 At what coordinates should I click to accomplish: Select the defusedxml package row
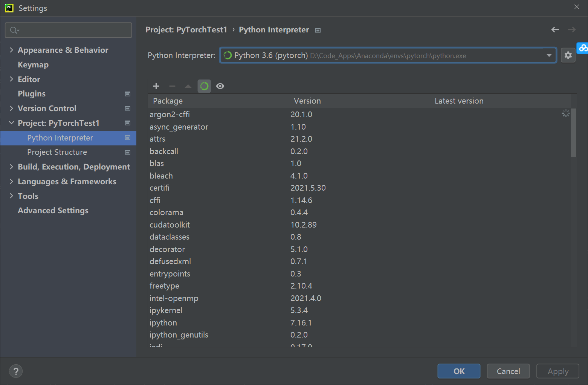tap(359, 261)
